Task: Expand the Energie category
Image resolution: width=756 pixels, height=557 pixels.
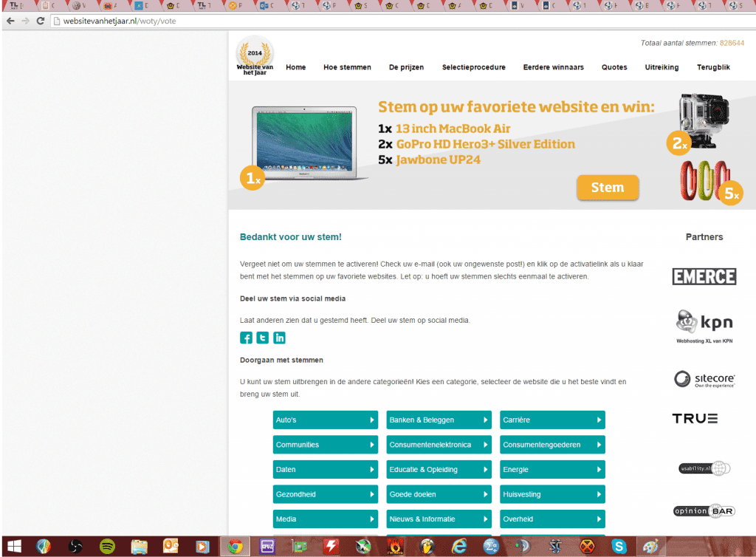Action: [552, 470]
